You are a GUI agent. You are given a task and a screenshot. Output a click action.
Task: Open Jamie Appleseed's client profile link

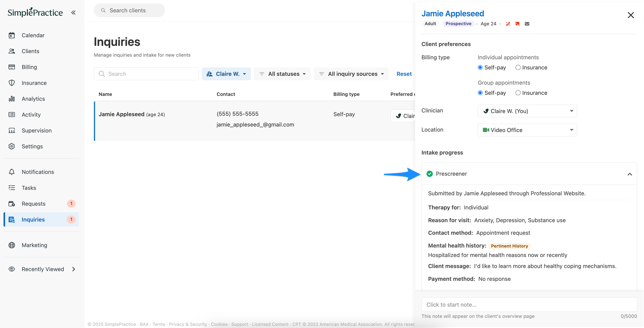click(x=453, y=13)
